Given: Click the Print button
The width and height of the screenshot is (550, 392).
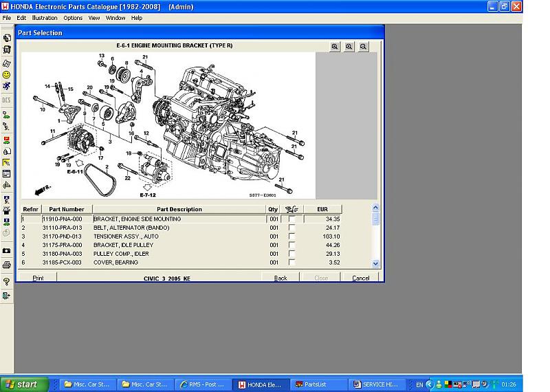Looking at the screenshot, I should [x=38, y=278].
